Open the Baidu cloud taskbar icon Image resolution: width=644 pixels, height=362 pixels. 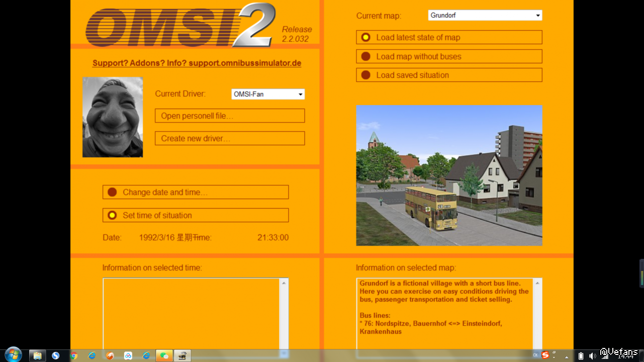tap(128, 355)
